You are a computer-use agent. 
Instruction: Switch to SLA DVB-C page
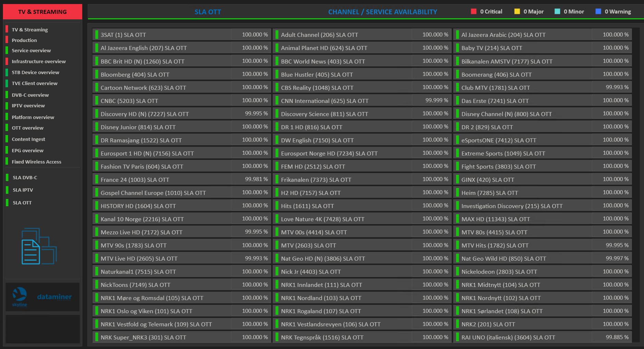tap(25, 178)
